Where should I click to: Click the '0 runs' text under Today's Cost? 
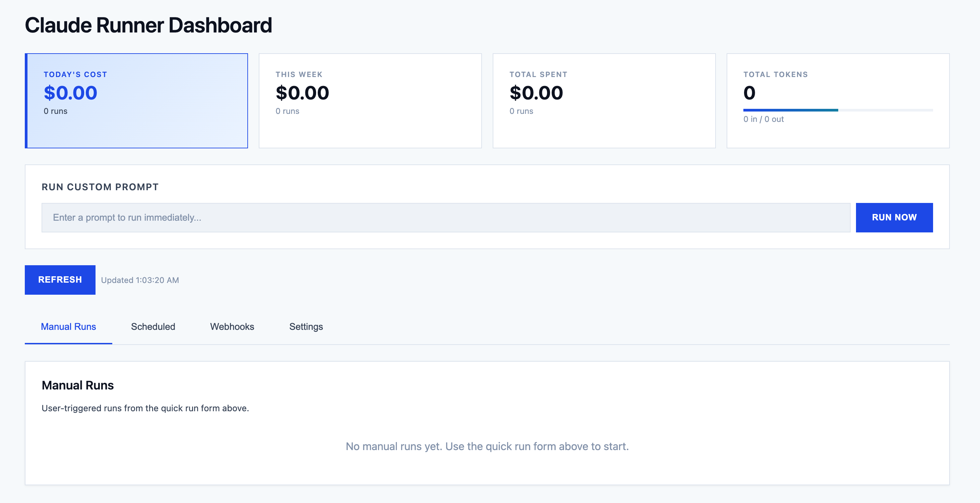click(x=55, y=111)
